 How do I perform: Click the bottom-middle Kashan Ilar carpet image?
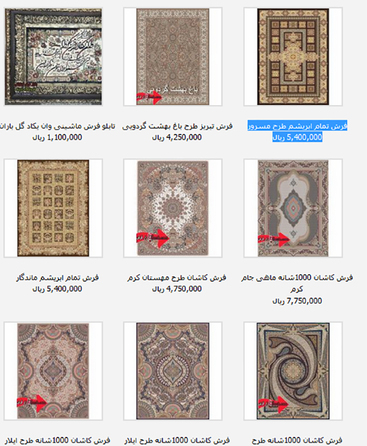click(173, 371)
